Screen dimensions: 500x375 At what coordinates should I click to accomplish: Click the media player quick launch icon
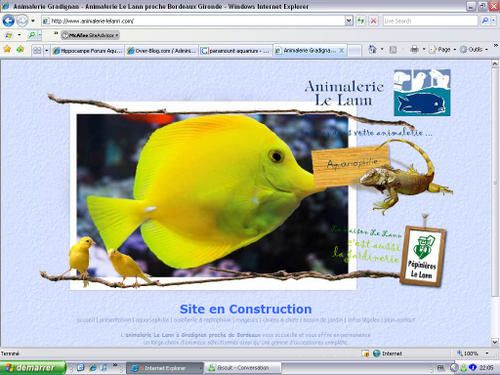click(104, 368)
